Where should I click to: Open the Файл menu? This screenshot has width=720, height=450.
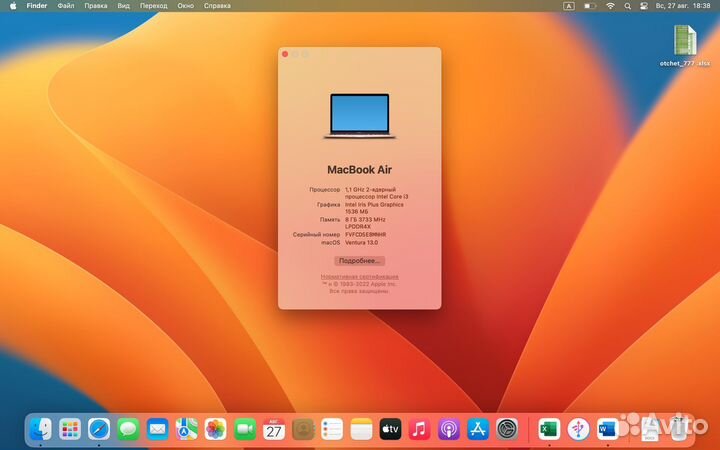(x=66, y=6)
